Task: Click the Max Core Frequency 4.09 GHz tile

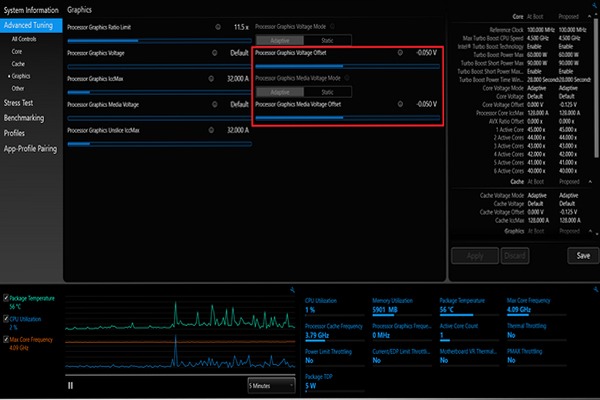Action: pos(536,306)
